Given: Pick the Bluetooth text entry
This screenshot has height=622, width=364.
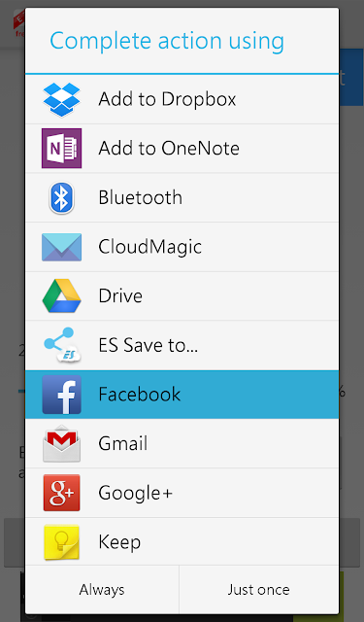Looking at the screenshot, I should (x=140, y=197).
